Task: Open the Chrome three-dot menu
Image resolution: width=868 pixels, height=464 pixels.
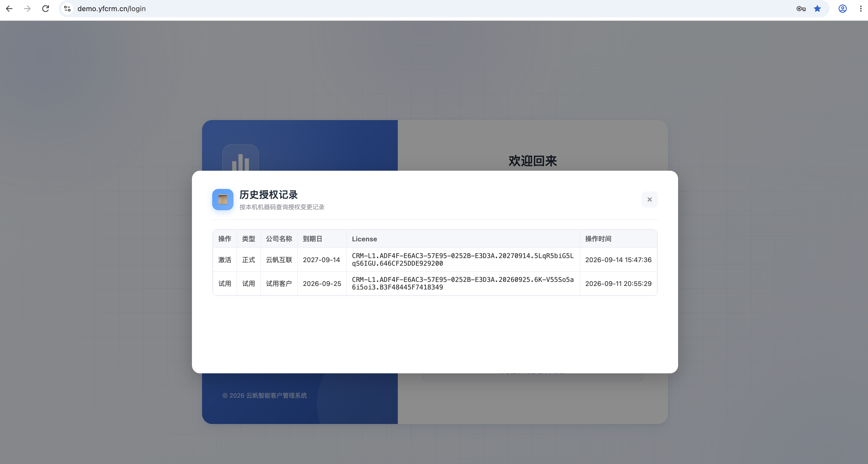Action: [861, 9]
